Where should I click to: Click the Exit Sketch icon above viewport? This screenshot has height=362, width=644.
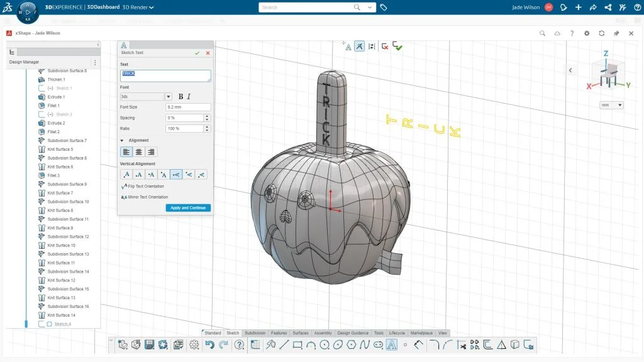pos(398,46)
